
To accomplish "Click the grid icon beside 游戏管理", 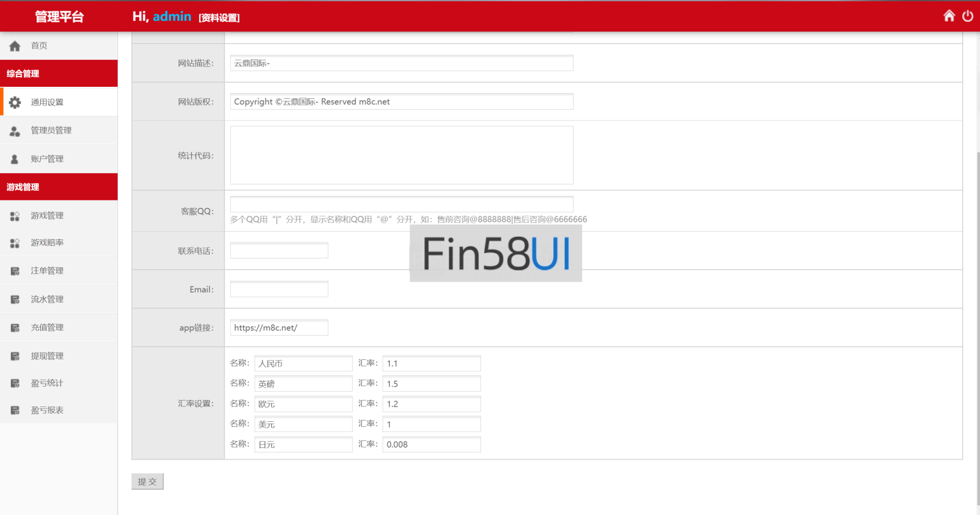I will [x=15, y=216].
